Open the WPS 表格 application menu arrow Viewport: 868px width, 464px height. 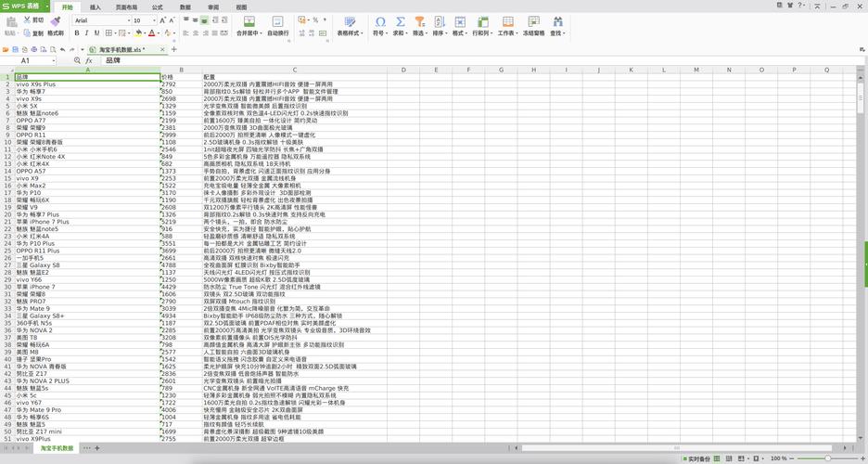tap(47, 6)
